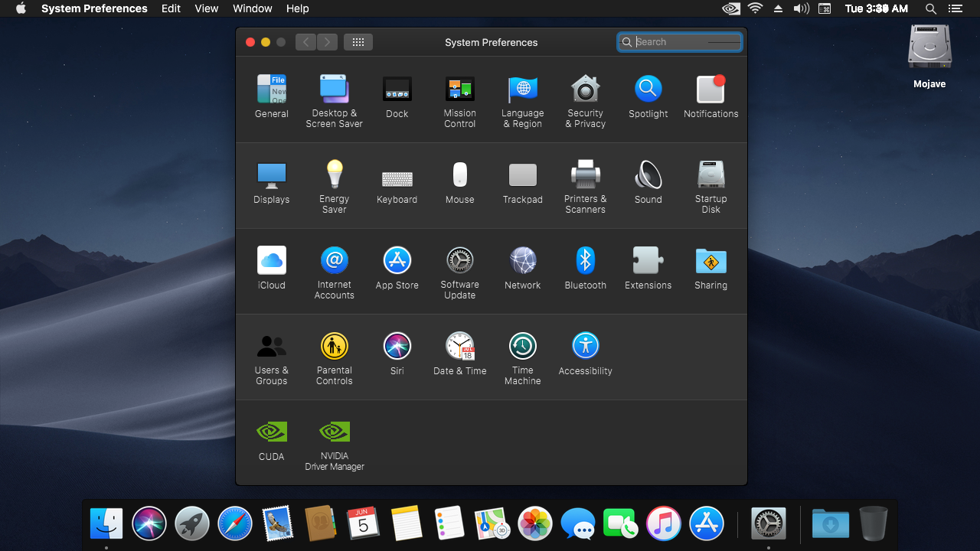Image resolution: width=980 pixels, height=551 pixels.
Task: Open Notification Center from menu bar
Action: click(x=955, y=8)
